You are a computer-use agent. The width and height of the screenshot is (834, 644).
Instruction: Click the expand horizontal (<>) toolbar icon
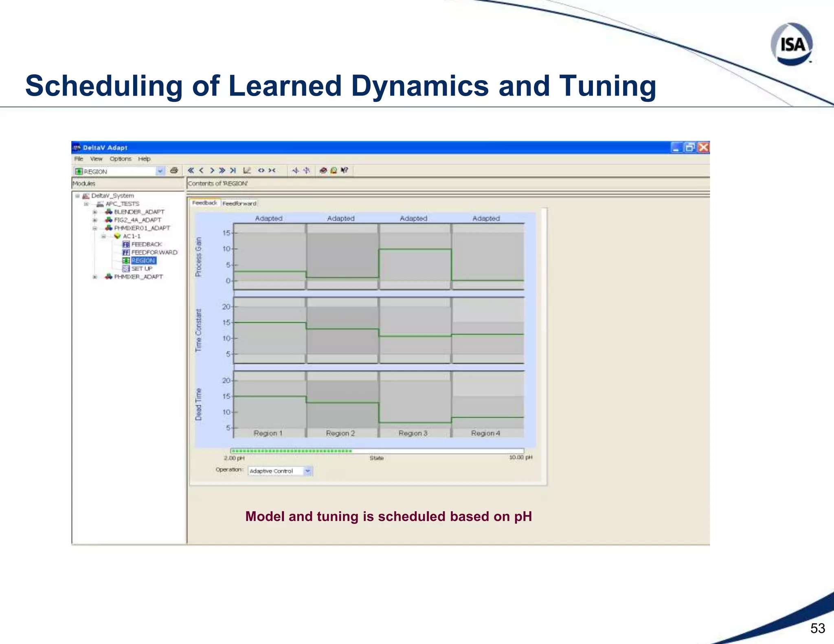click(261, 171)
